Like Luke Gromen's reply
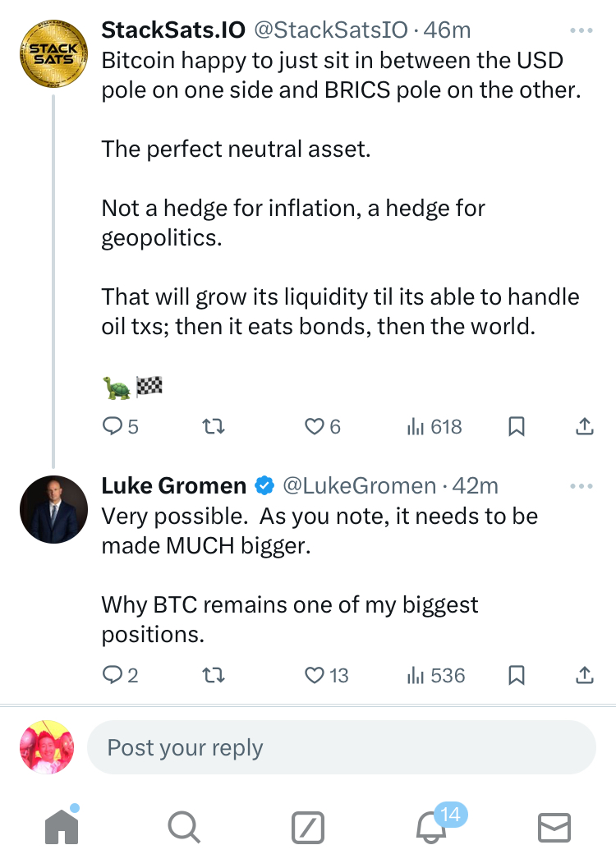 tap(315, 675)
